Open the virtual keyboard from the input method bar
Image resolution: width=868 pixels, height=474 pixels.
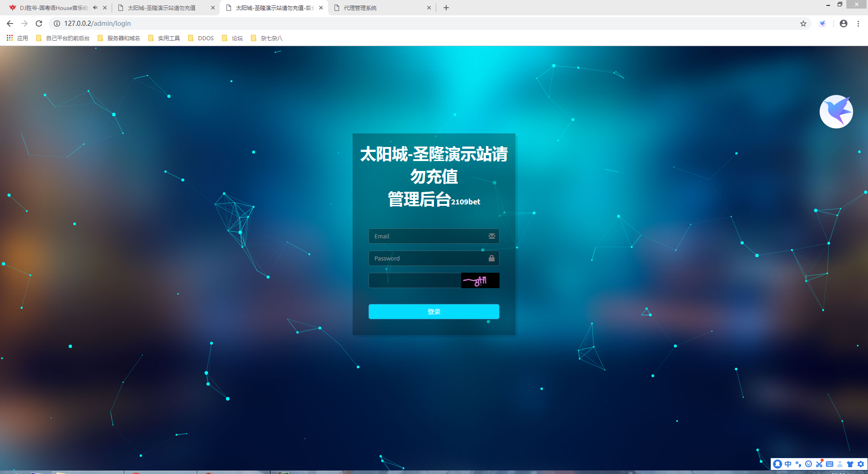(830, 464)
